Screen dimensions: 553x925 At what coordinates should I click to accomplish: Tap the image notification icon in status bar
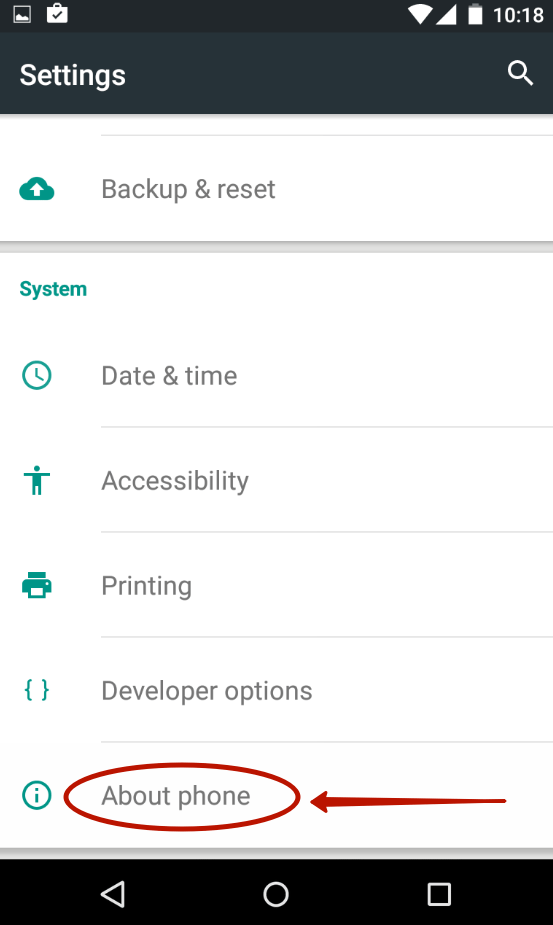pyautogui.click(x=22, y=14)
